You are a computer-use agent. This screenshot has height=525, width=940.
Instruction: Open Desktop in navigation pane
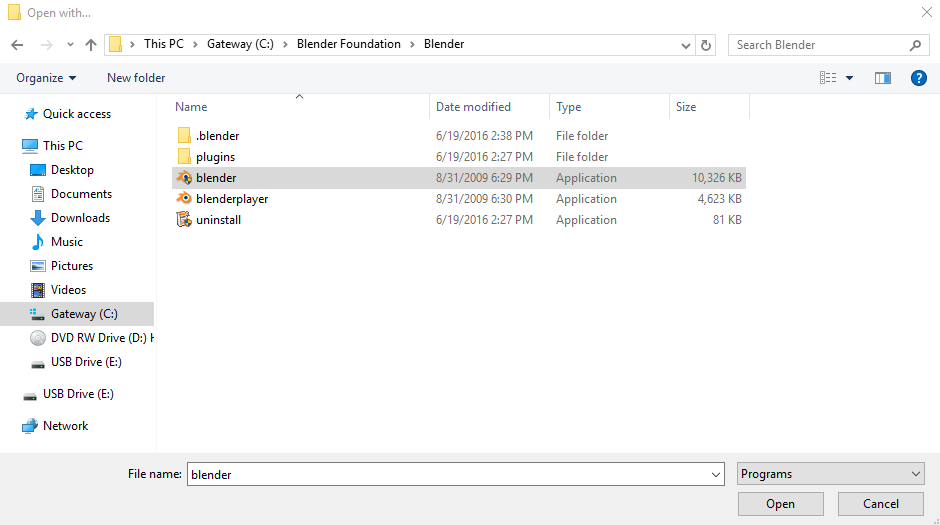coord(72,170)
